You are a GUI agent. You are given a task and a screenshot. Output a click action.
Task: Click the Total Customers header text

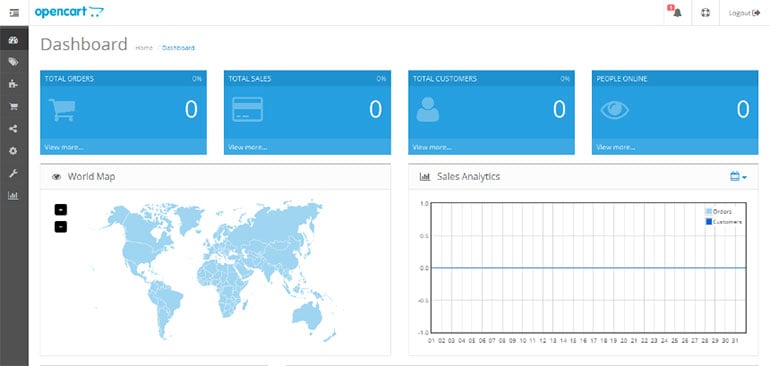(x=444, y=79)
